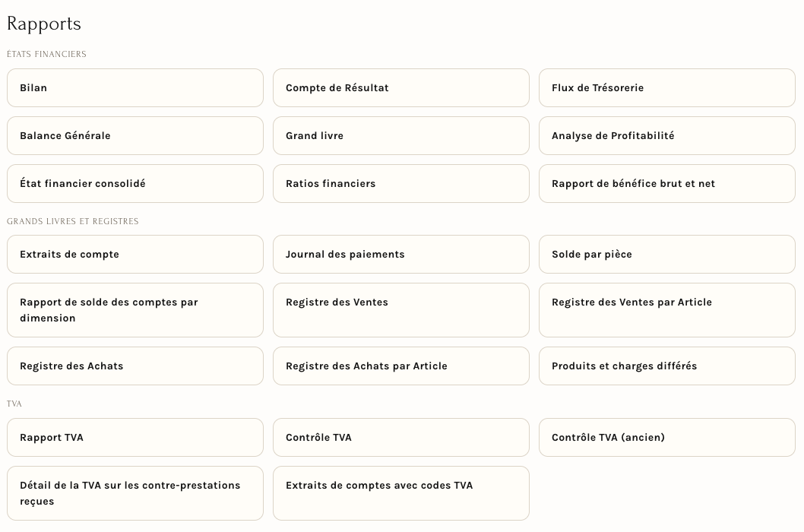Screen dimensions: 804x532
Task: Open Analyse de Profitabilité
Action: click(667, 135)
